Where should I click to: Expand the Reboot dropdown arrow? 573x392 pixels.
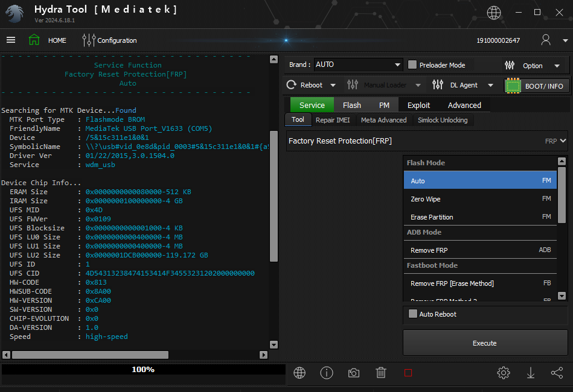click(x=333, y=85)
